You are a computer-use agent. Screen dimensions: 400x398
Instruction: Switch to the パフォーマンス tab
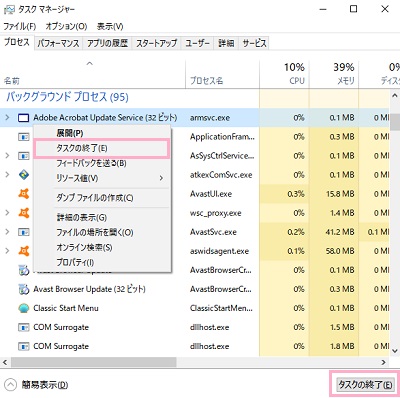[x=58, y=43]
